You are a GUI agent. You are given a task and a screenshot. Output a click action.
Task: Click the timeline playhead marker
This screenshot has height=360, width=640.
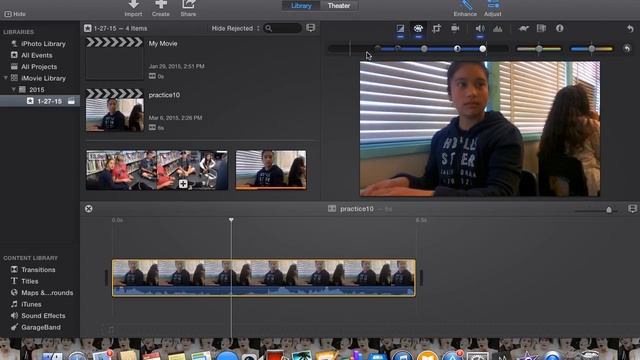pyautogui.click(x=231, y=220)
